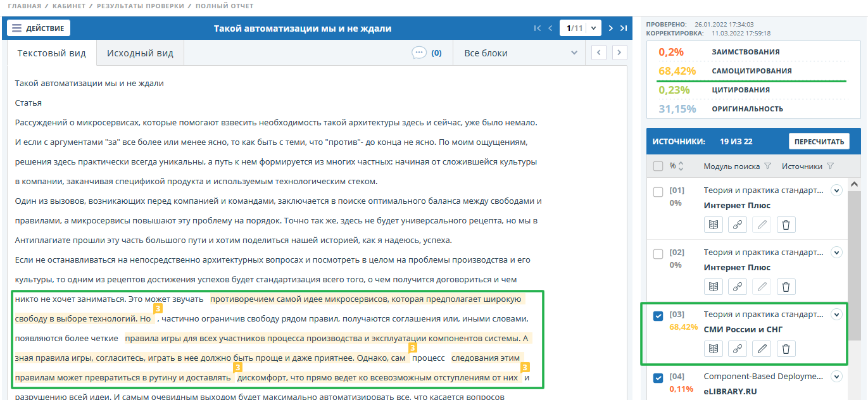Delete source 01 using trash icon
This screenshot has height=400, width=868.
(786, 225)
